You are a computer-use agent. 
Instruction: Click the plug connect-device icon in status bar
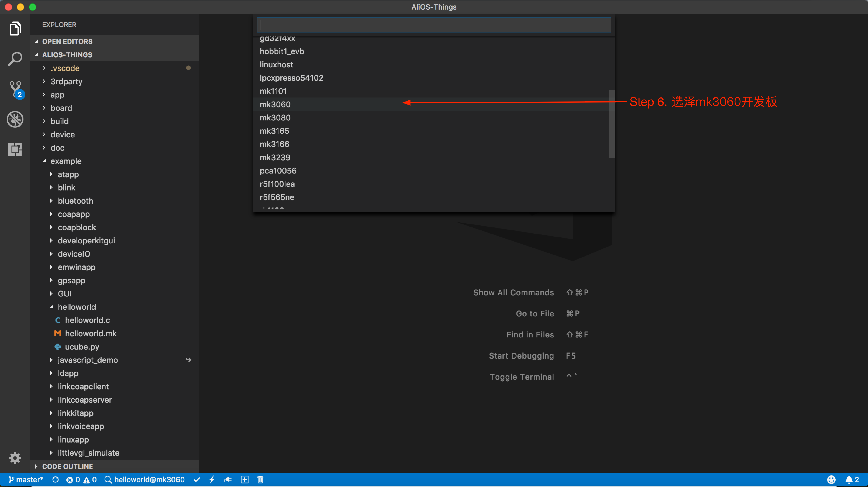click(x=228, y=480)
